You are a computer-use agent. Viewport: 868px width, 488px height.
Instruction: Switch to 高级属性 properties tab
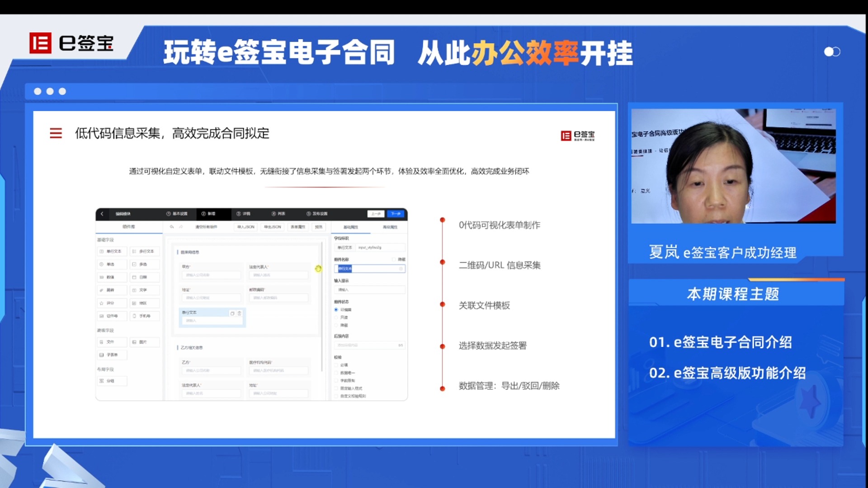(390, 227)
